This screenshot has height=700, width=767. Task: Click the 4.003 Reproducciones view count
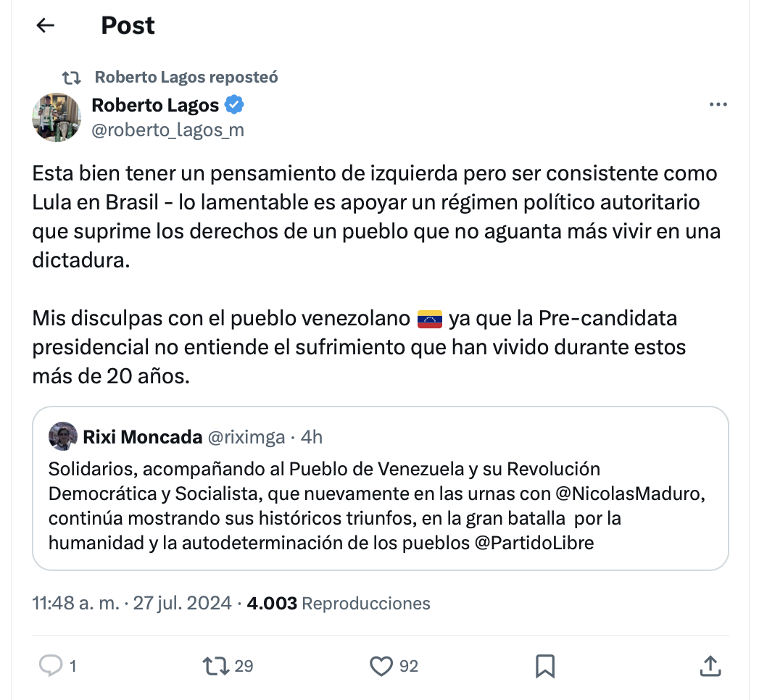click(339, 603)
